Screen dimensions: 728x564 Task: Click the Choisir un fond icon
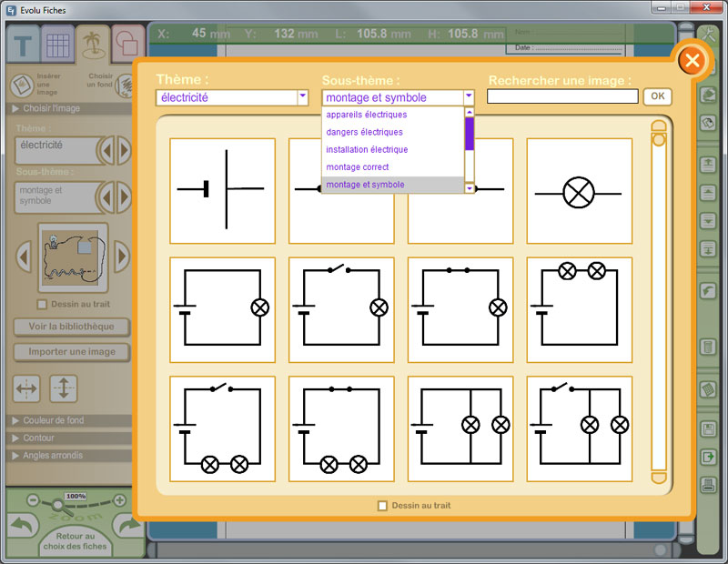pos(127,86)
